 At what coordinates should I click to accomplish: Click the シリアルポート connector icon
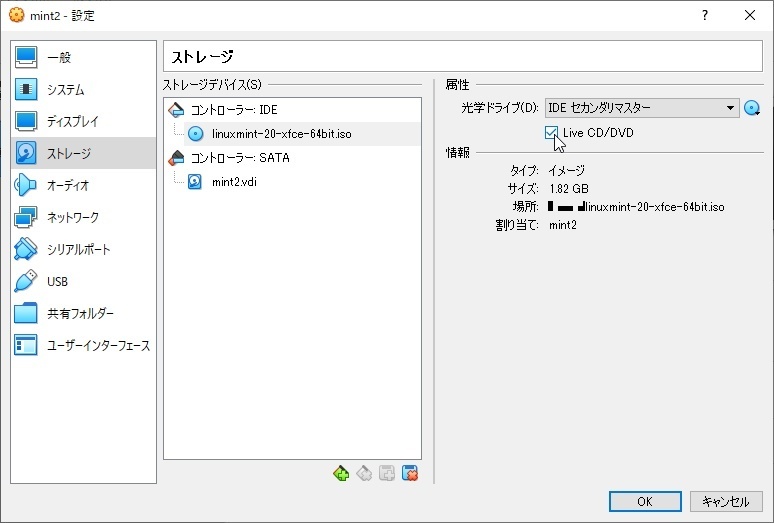26,249
